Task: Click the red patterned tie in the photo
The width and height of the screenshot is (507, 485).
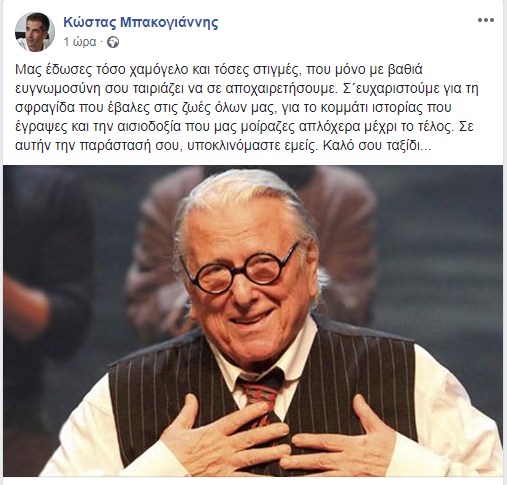Action: click(261, 397)
